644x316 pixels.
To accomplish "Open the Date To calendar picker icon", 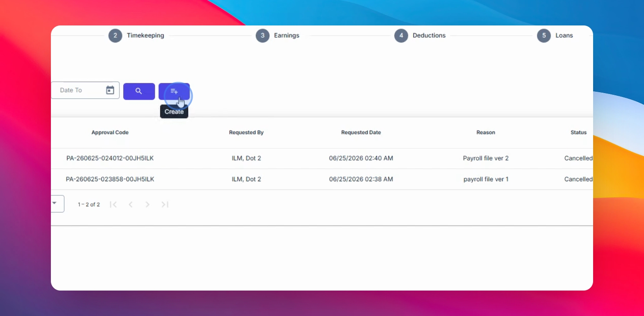I will 110,90.
